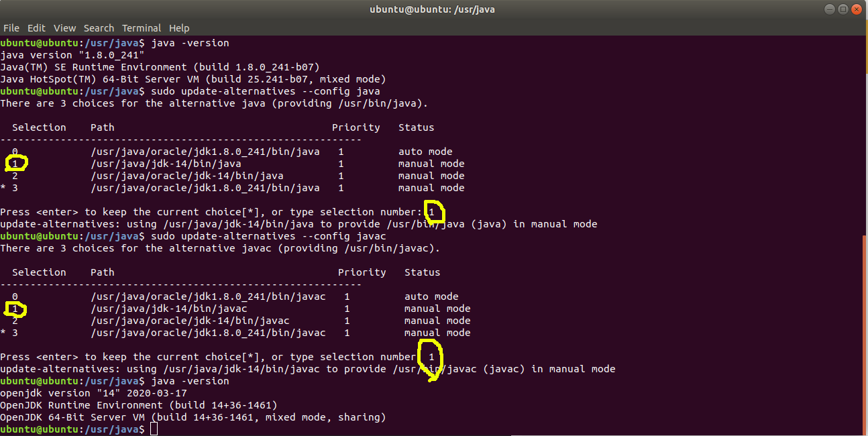Image resolution: width=868 pixels, height=436 pixels.
Task: Click 'auto mode' in the javac table
Action: (431, 296)
